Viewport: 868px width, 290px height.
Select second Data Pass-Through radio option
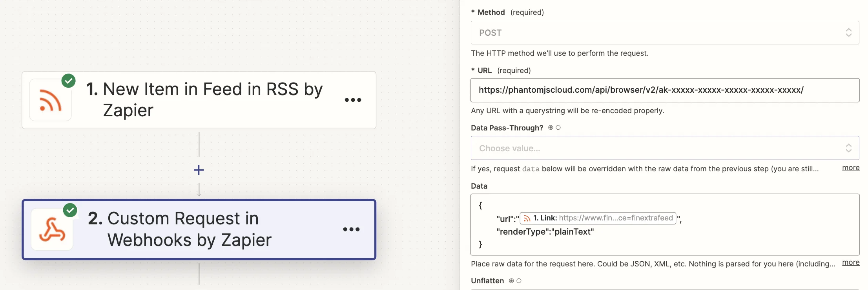[558, 127]
